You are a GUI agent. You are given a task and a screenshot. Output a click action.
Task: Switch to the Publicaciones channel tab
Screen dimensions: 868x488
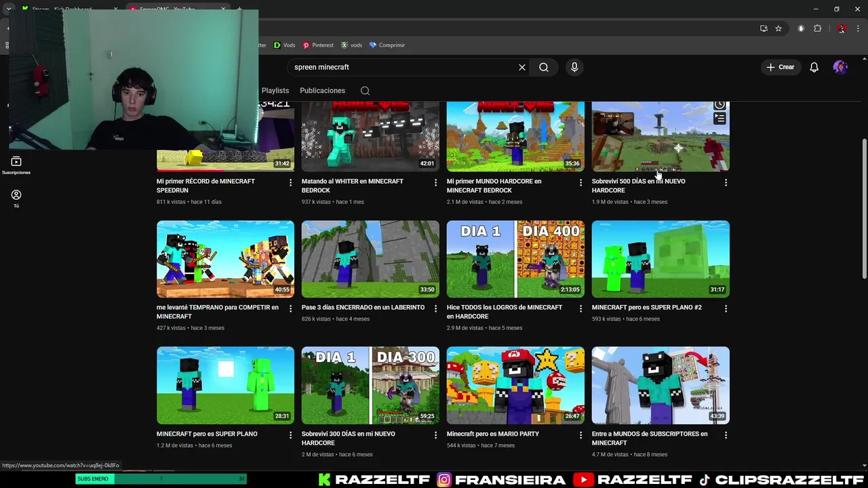pyautogui.click(x=322, y=91)
